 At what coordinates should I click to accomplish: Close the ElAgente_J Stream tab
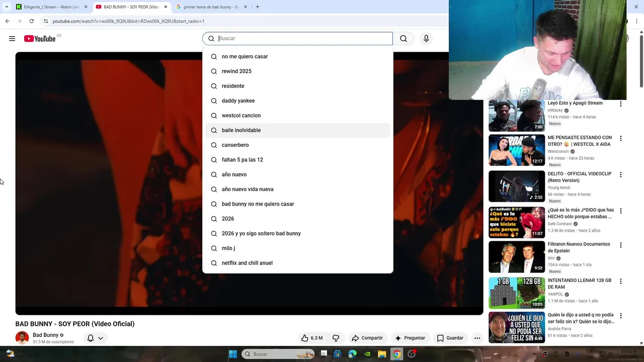click(x=86, y=7)
